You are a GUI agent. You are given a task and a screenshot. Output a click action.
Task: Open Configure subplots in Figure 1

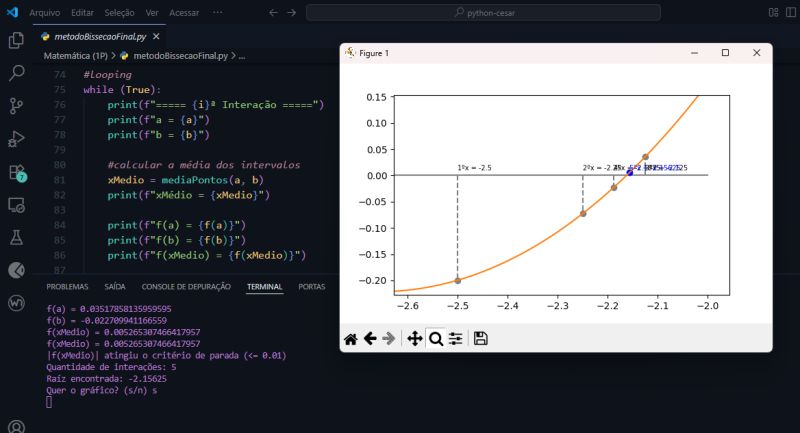point(456,339)
